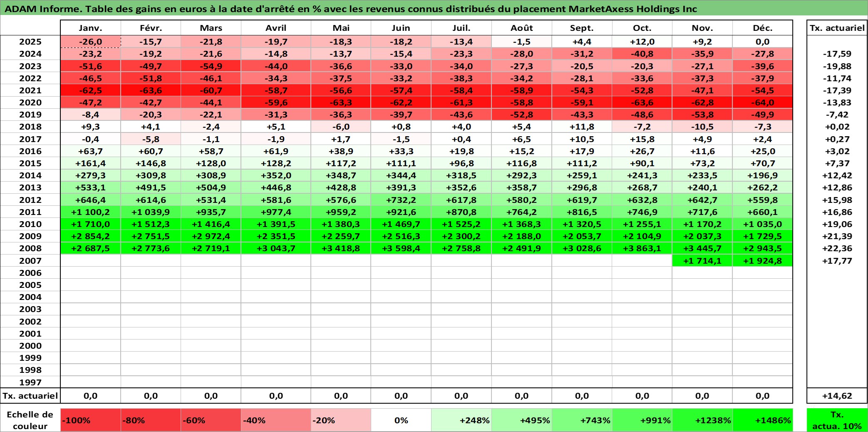Click the -63,6 cell in row 2021
This screenshot has height=432, width=868.
pos(151,90)
